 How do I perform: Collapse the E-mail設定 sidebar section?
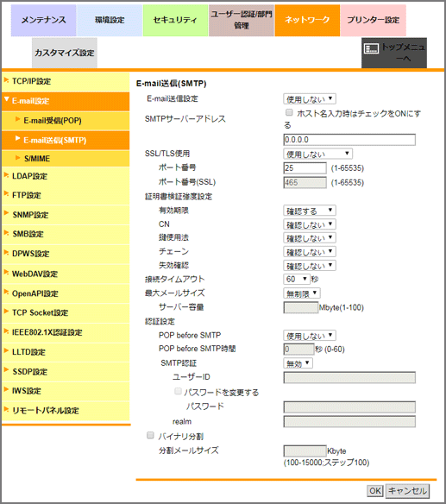tap(66, 101)
